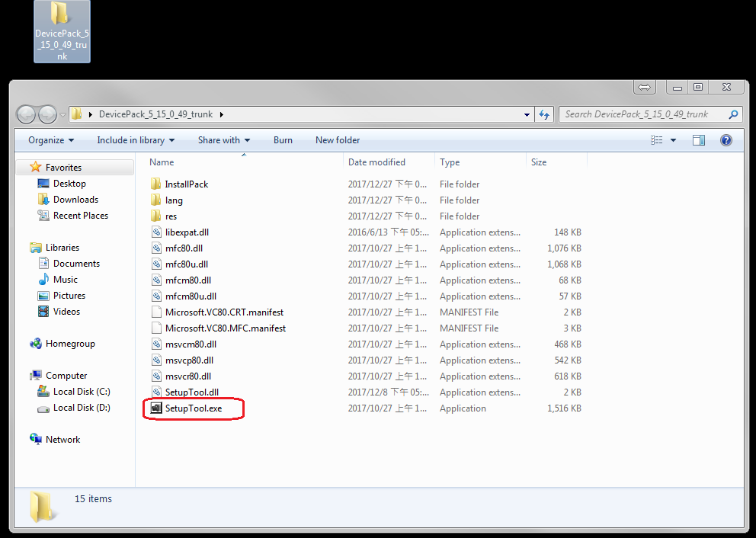The image size is (756, 538).
Task: Open the address bar history dropdown
Action: (x=527, y=114)
